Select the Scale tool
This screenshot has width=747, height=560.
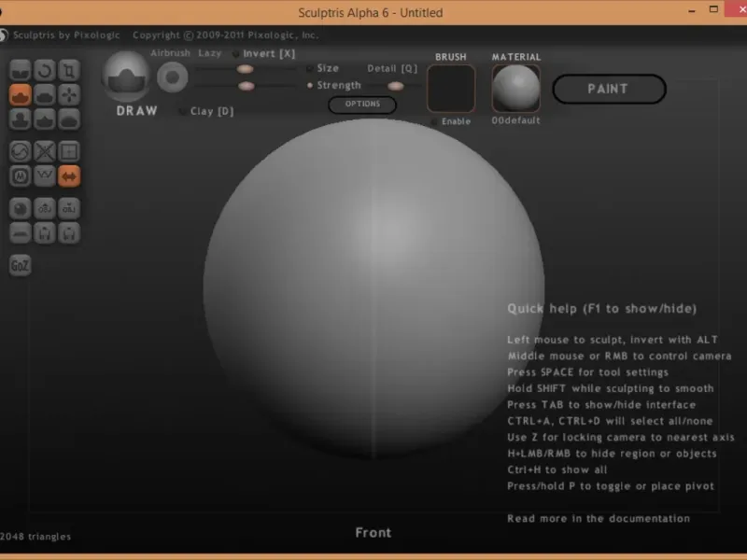pyautogui.click(x=69, y=71)
